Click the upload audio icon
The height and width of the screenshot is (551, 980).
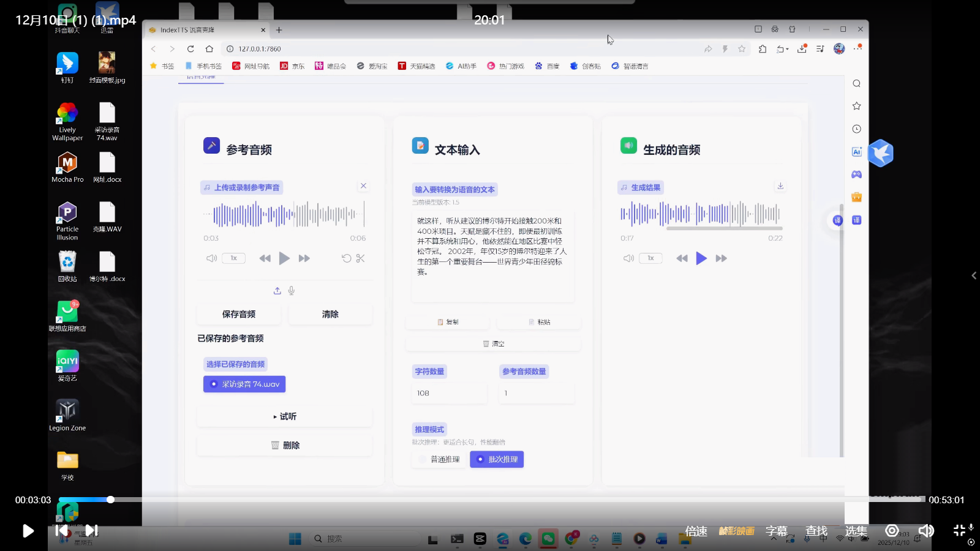277,291
